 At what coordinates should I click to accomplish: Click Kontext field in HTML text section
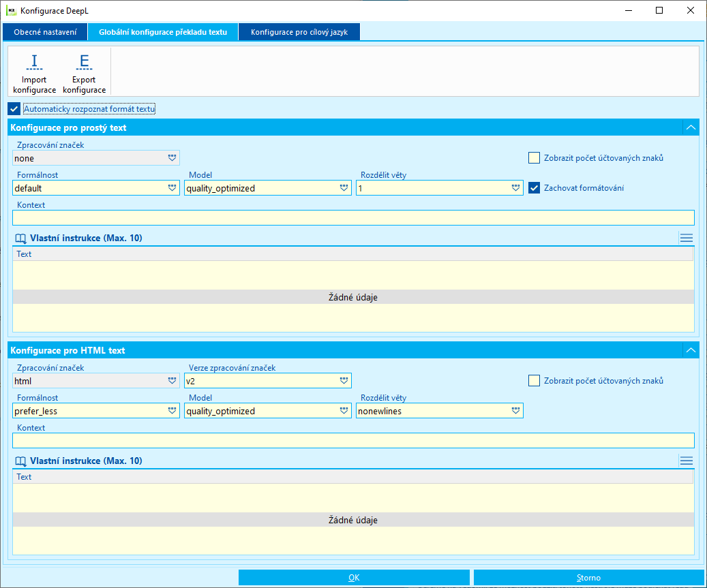click(353, 440)
